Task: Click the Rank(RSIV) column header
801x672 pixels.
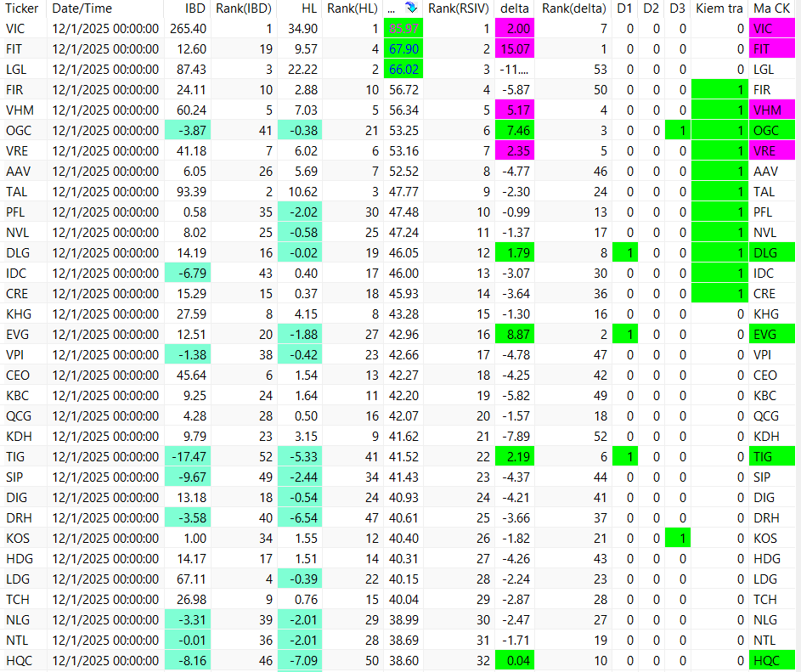Action: pos(458,8)
